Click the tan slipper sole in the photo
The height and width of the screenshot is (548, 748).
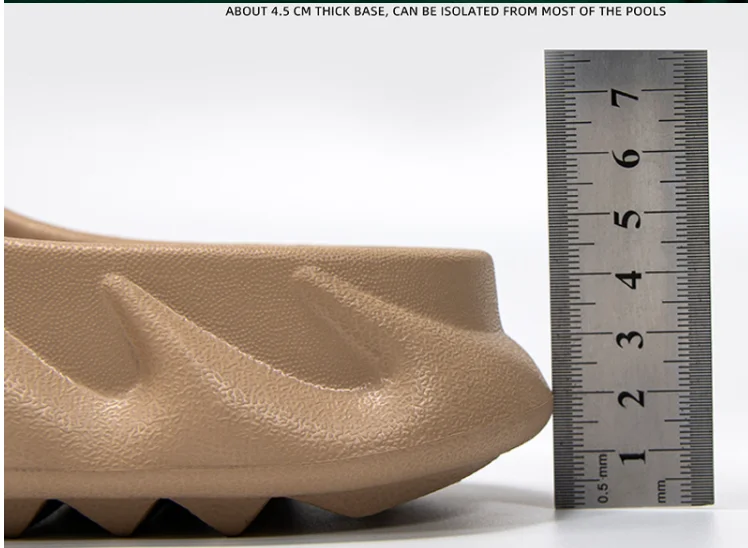pyautogui.click(x=278, y=373)
